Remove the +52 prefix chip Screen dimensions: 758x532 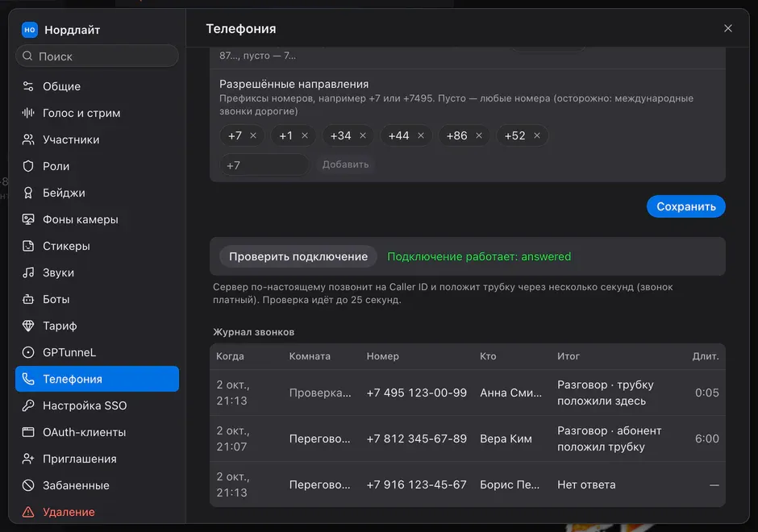(x=536, y=135)
